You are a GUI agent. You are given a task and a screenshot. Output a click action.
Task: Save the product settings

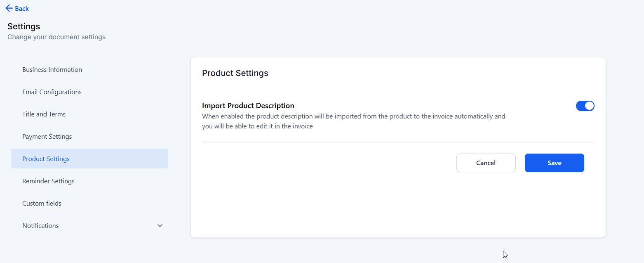click(554, 163)
